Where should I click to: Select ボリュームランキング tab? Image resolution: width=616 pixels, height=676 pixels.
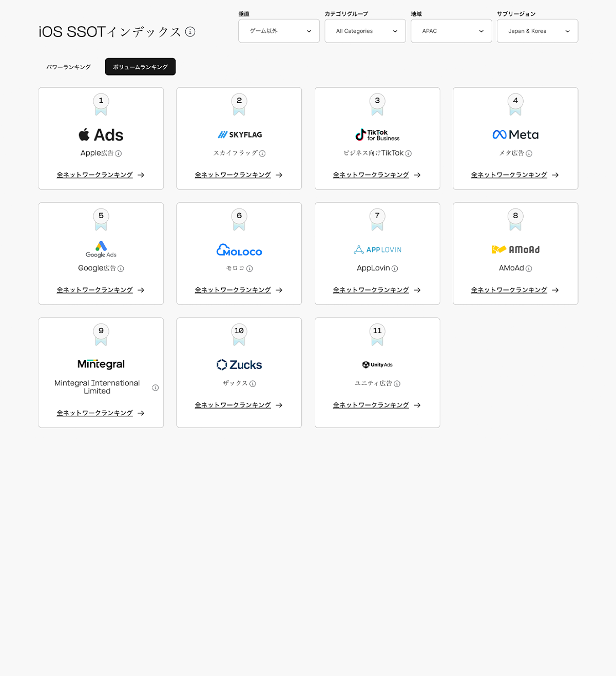[x=140, y=67]
